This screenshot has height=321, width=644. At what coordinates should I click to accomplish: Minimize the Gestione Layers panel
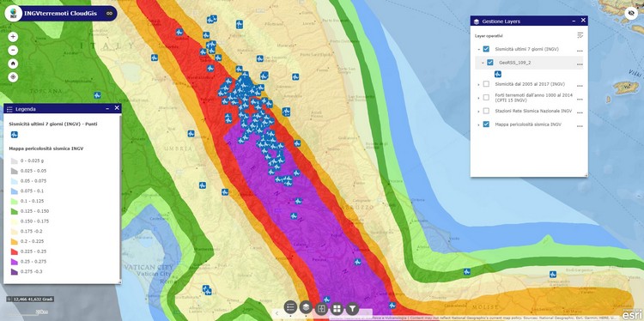[574, 21]
